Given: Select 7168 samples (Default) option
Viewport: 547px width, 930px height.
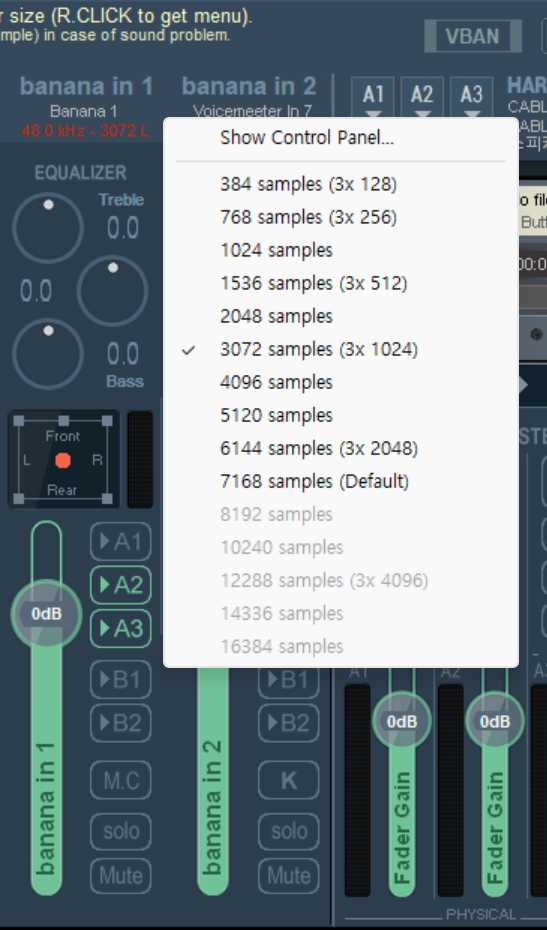Looking at the screenshot, I should (x=341, y=481).
